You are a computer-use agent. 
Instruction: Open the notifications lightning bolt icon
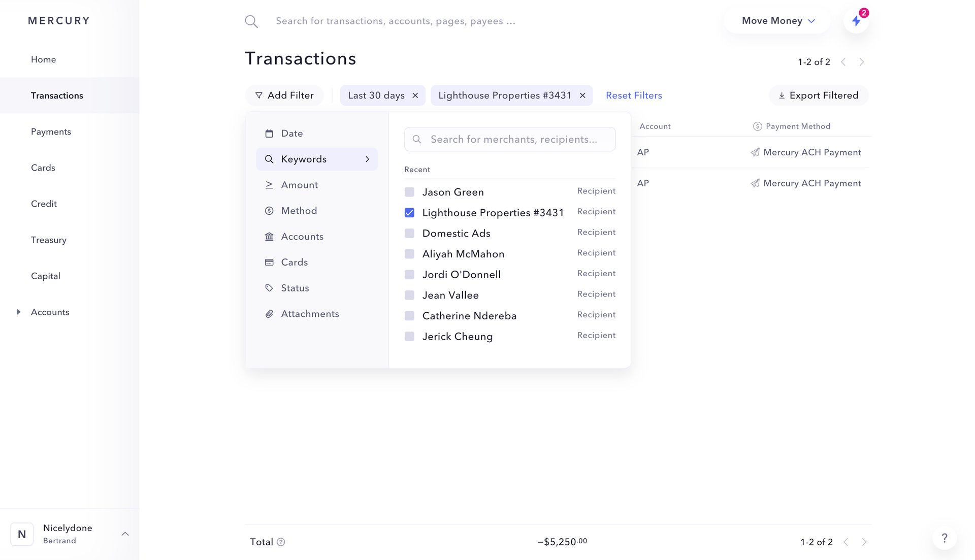857,21
